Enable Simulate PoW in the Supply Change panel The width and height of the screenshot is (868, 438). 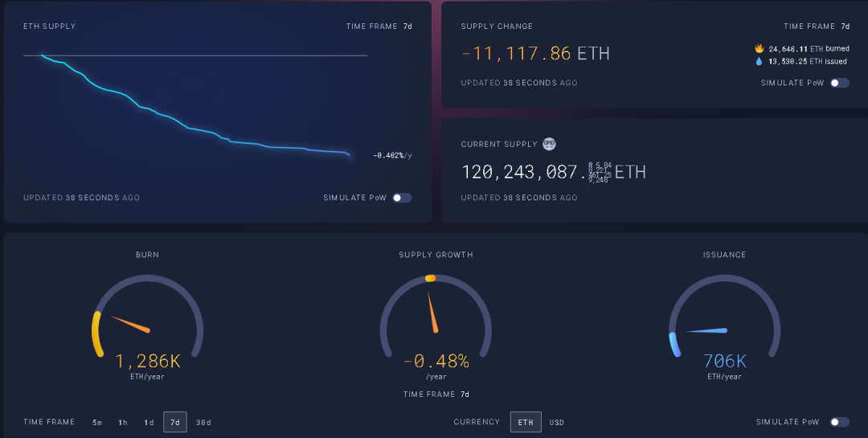839,83
